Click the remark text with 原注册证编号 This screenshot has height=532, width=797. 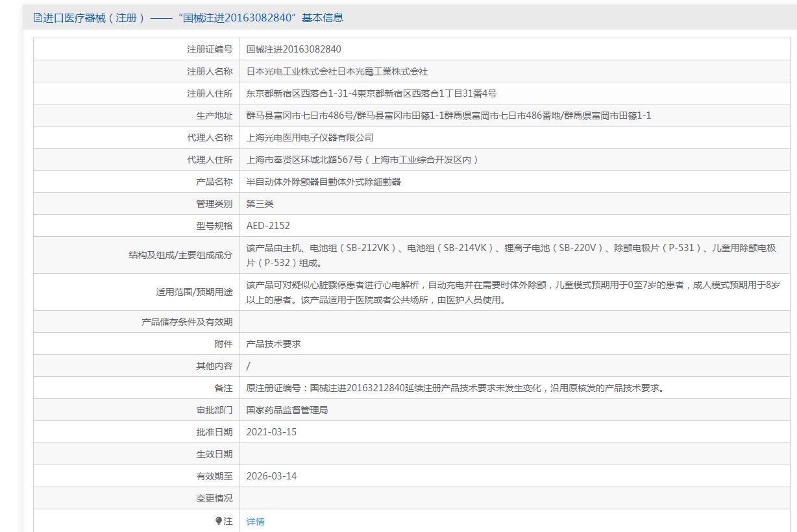455,388
